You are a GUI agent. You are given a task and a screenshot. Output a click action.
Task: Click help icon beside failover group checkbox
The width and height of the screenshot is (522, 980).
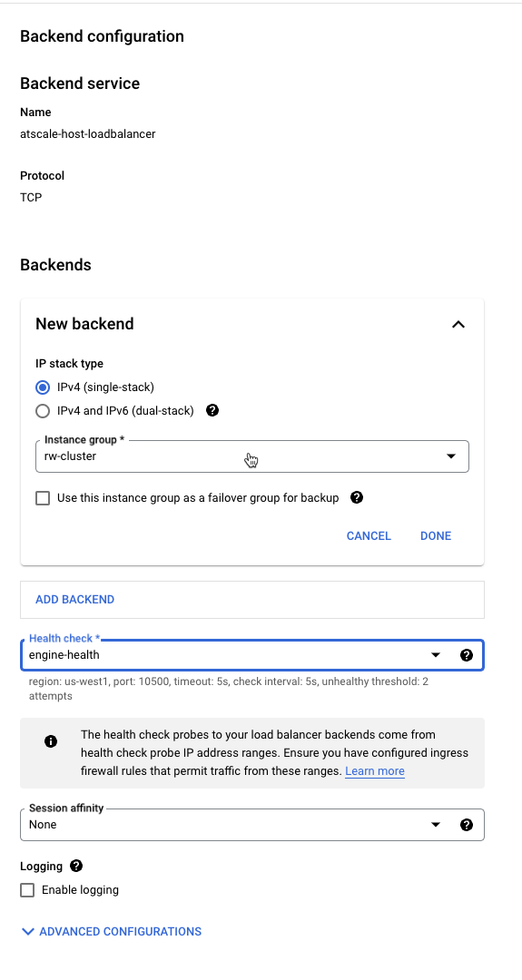(x=357, y=497)
